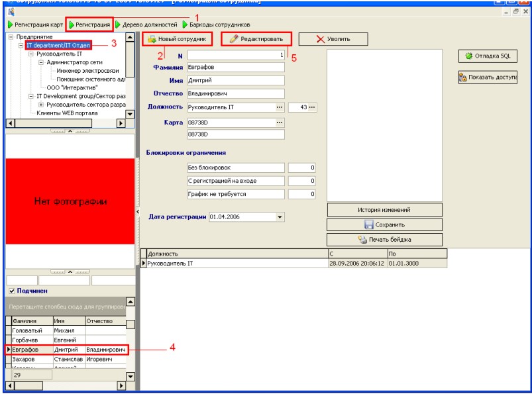This screenshot has width=532, height=394.
Task: Click the red X Уволить icon
Action: pos(321,40)
